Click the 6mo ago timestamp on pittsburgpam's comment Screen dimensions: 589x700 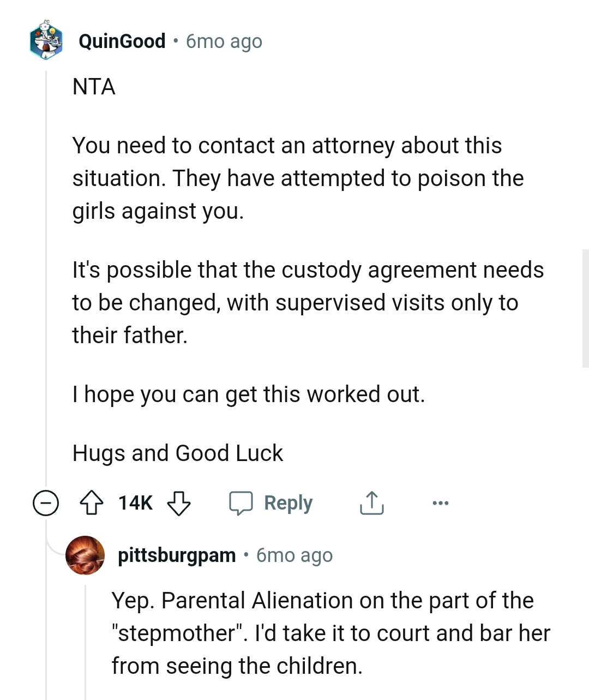pyautogui.click(x=294, y=555)
